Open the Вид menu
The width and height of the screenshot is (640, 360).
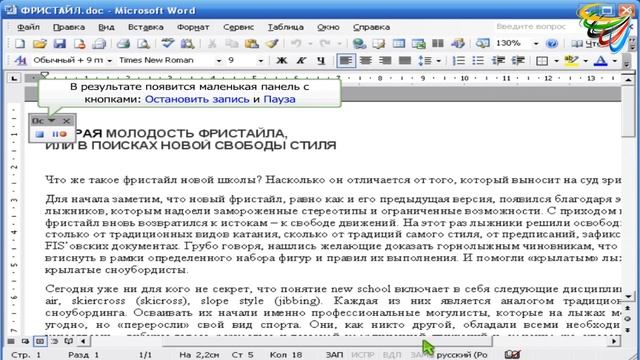point(106,27)
